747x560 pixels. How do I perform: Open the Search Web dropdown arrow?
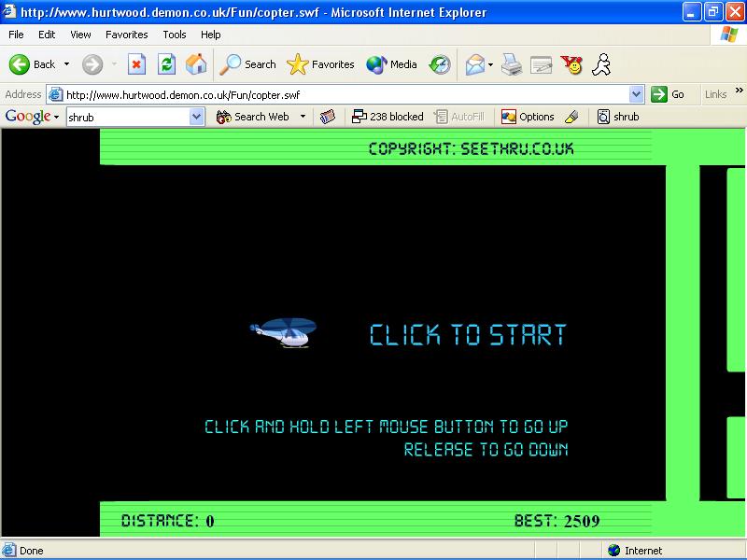[x=303, y=117]
